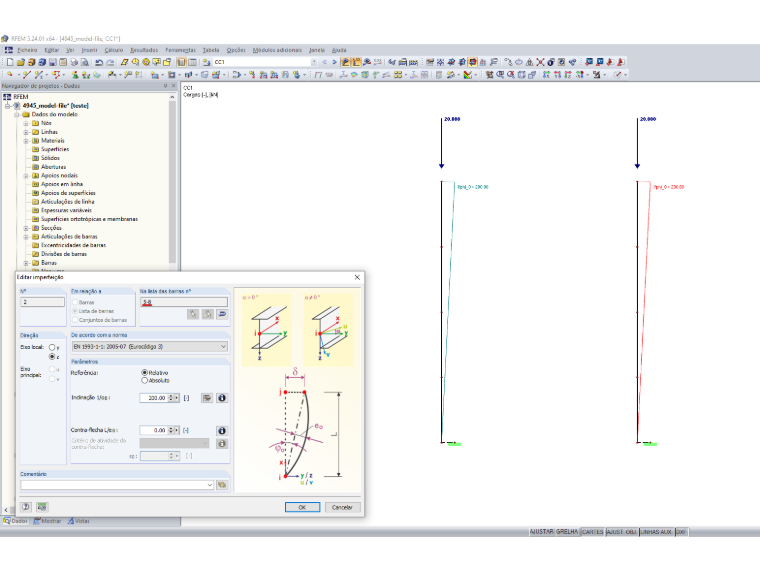This screenshot has height=570, width=760.
Task: Pin the project navigator panel
Action: [165, 86]
